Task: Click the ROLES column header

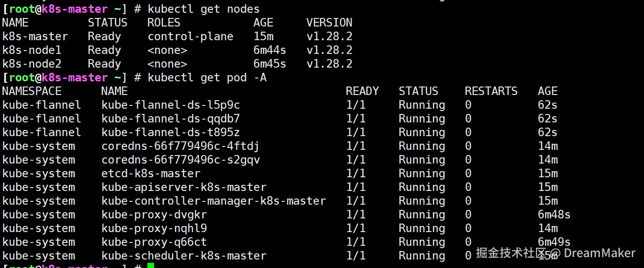Action: 164,23
